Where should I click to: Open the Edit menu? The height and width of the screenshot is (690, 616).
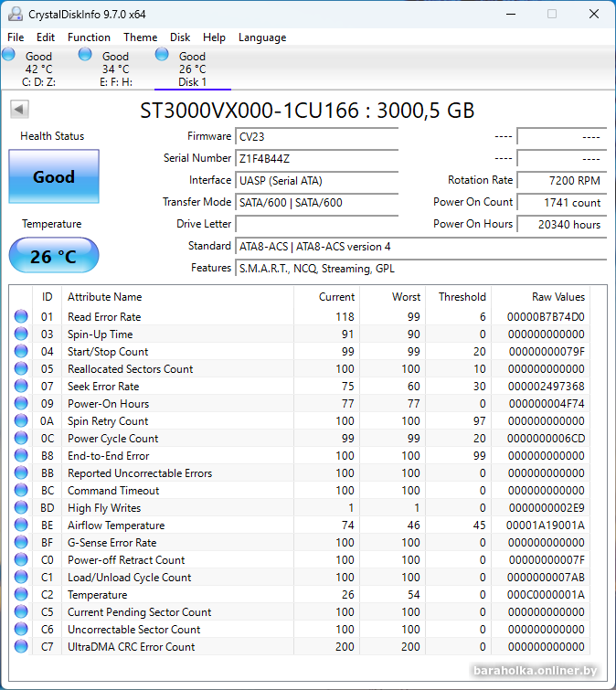coord(46,37)
